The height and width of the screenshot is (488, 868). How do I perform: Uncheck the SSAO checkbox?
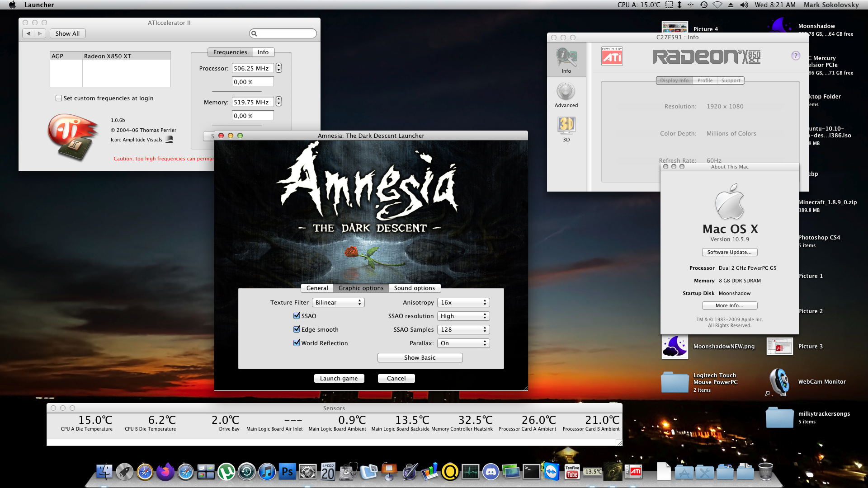[297, 316]
